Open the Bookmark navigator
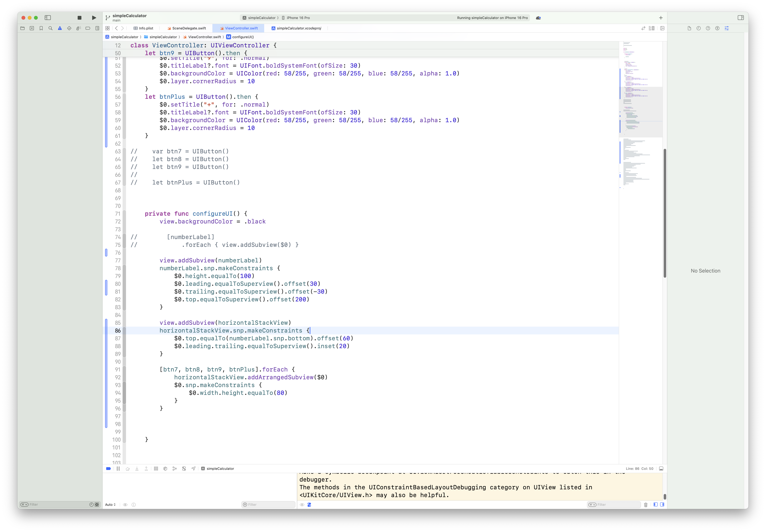The height and width of the screenshot is (532, 766). point(41,28)
